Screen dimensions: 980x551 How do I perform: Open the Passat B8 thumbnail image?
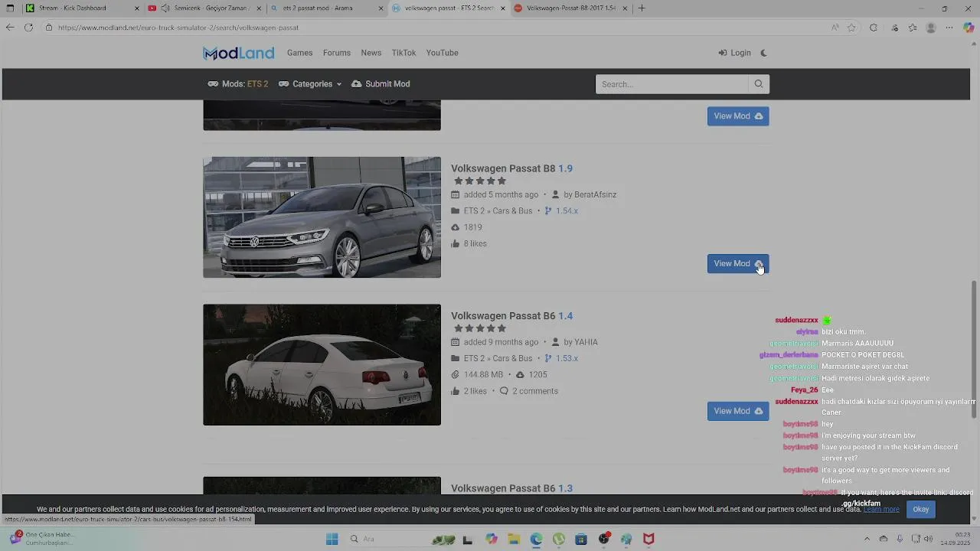pos(322,217)
